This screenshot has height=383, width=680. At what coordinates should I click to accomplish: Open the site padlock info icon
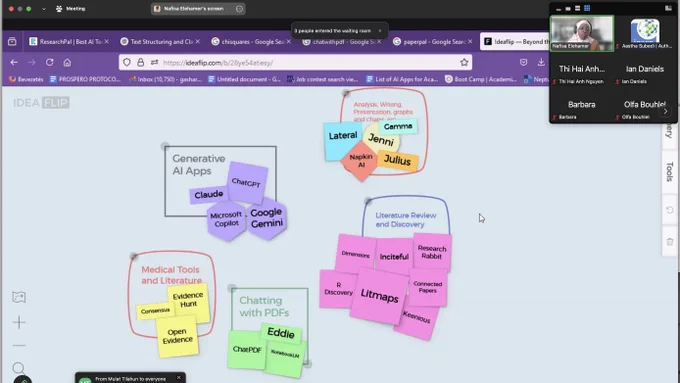click(x=141, y=62)
